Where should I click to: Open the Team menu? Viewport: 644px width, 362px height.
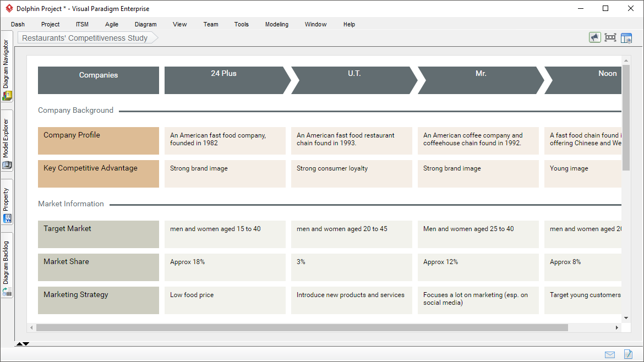click(x=211, y=24)
